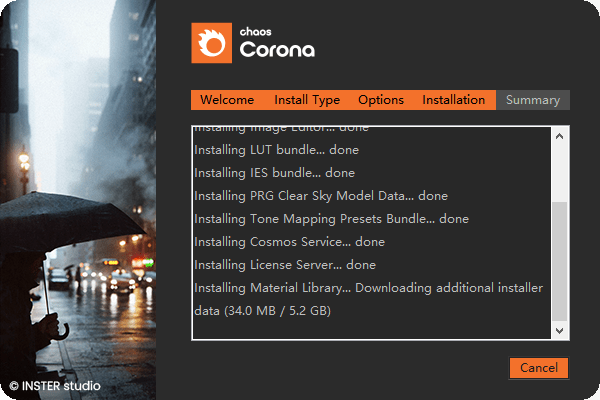The image size is (600, 400).
Task: Click the PRG Clear Sky Model Data line
Action: (321, 196)
